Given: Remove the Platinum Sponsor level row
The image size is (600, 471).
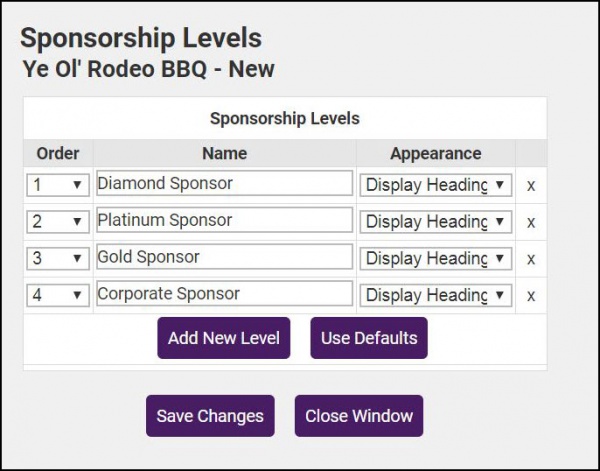Looking at the screenshot, I should click(x=531, y=222).
